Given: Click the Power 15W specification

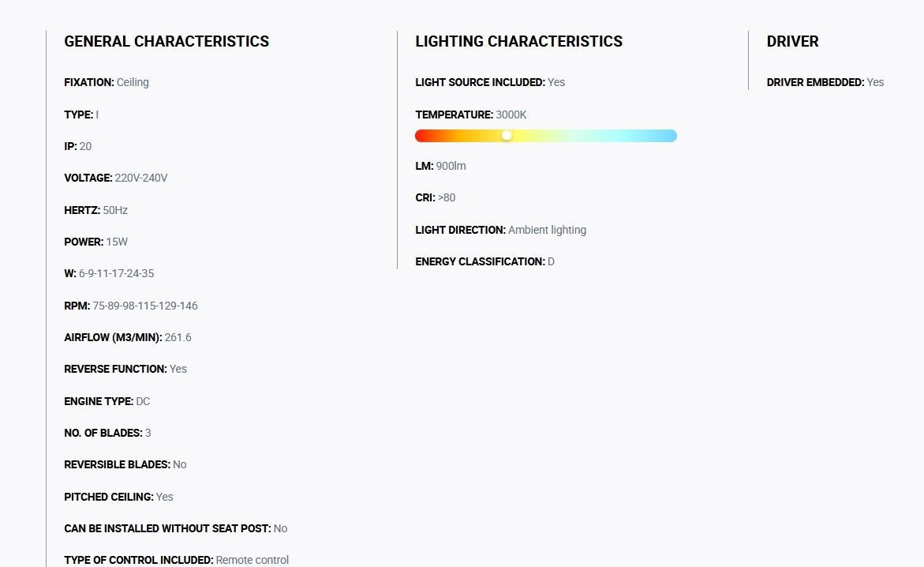Looking at the screenshot, I should click(96, 242).
